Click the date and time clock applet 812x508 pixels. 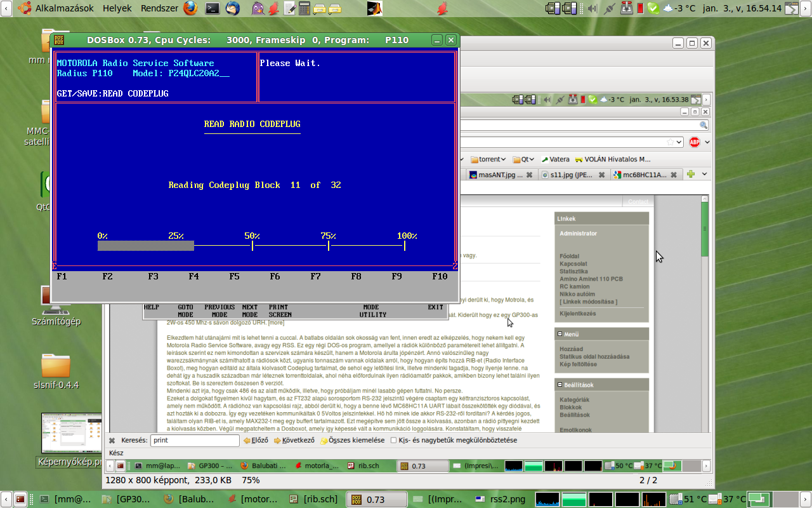tap(741, 8)
